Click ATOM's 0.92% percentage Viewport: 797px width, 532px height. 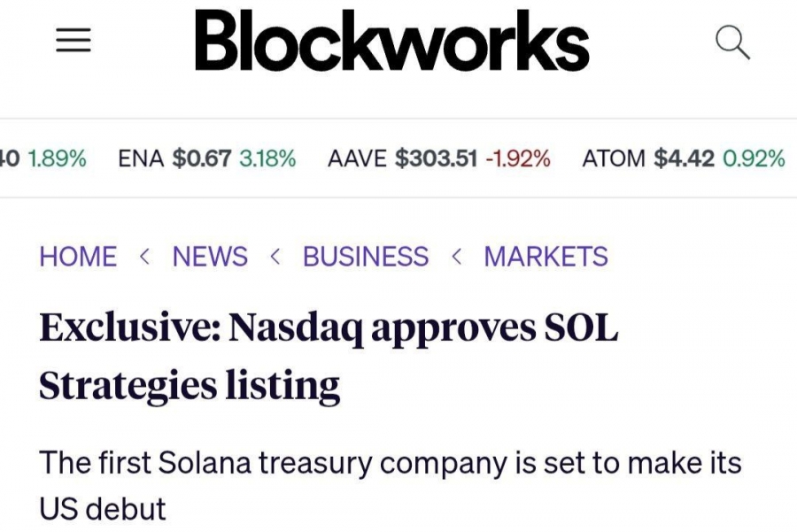pos(754,158)
